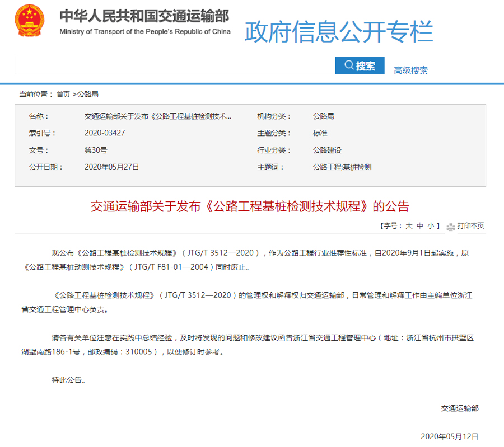504x447 pixels.
Task: Focus the search text input box
Action: click(x=174, y=65)
